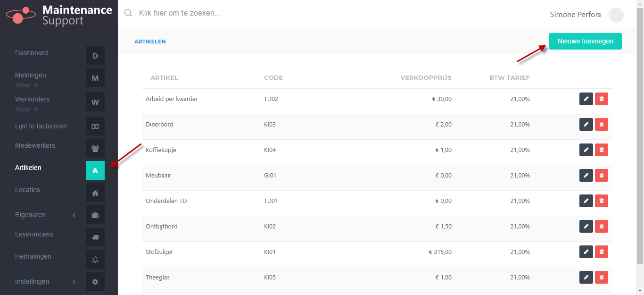Open the Lijst te factureren money icon

pos(95,126)
